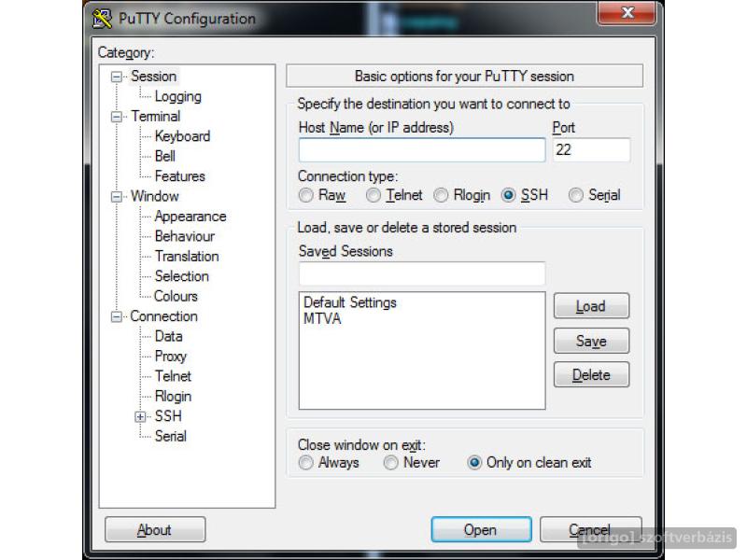747x560 pixels.
Task: Open the Features settings
Action: click(179, 176)
